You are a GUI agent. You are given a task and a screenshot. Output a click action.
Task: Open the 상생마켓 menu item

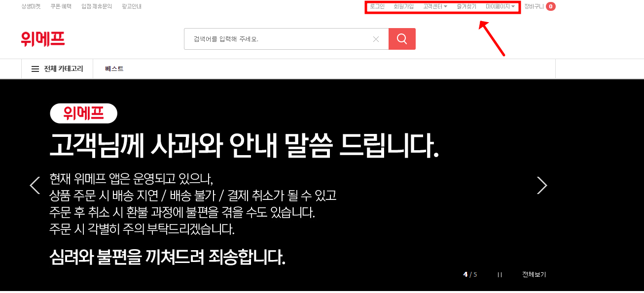tap(31, 6)
